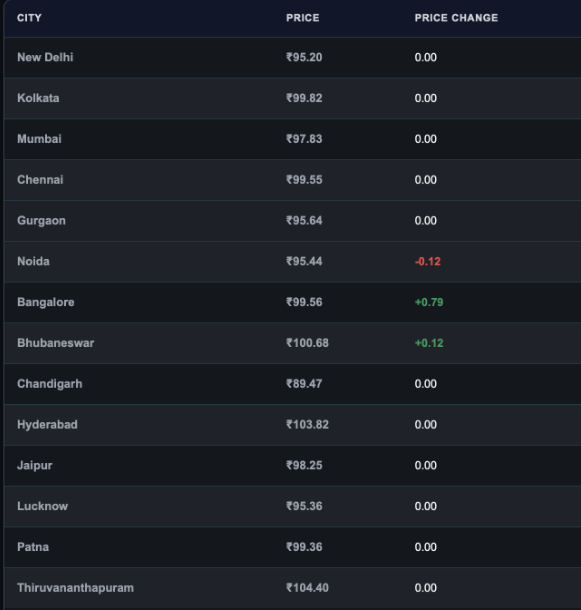
Task: Open the Jaipur city entry
Action: coord(35,465)
